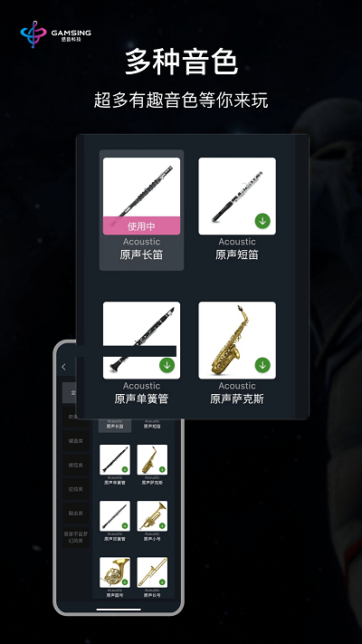
Task: Open the 拨弦类 plucked strings category
Action: [75, 465]
